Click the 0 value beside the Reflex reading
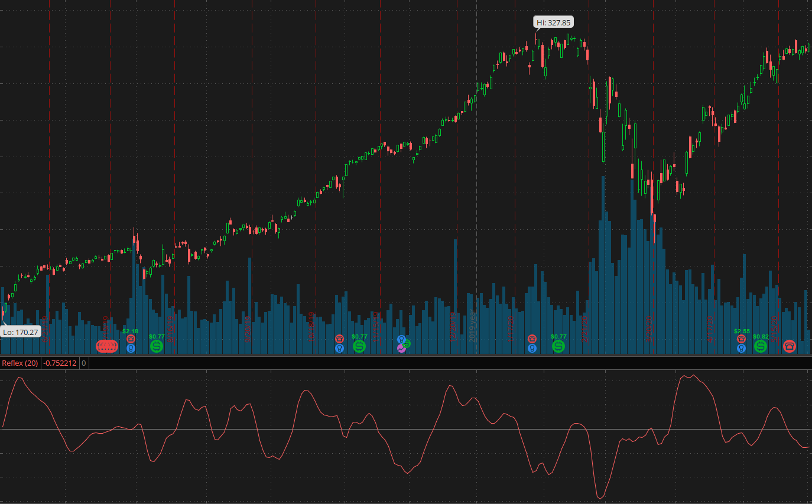This screenshot has width=812, height=504. 83,363
